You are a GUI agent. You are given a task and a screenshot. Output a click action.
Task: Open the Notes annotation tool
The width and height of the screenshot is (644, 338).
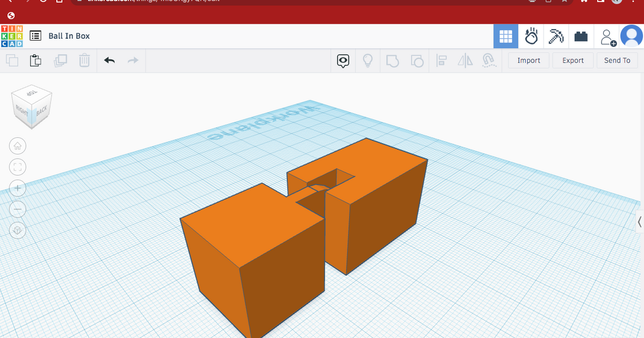point(343,61)
